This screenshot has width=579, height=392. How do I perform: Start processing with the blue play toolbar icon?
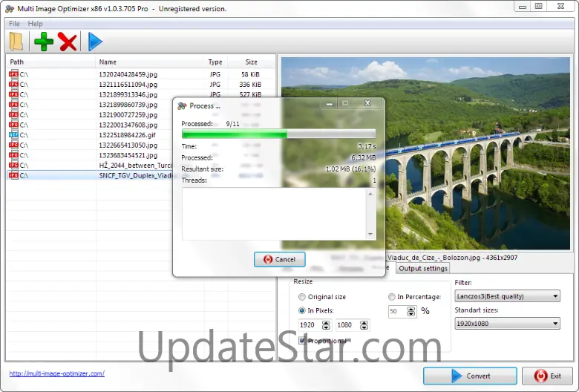tap(95, 42)
